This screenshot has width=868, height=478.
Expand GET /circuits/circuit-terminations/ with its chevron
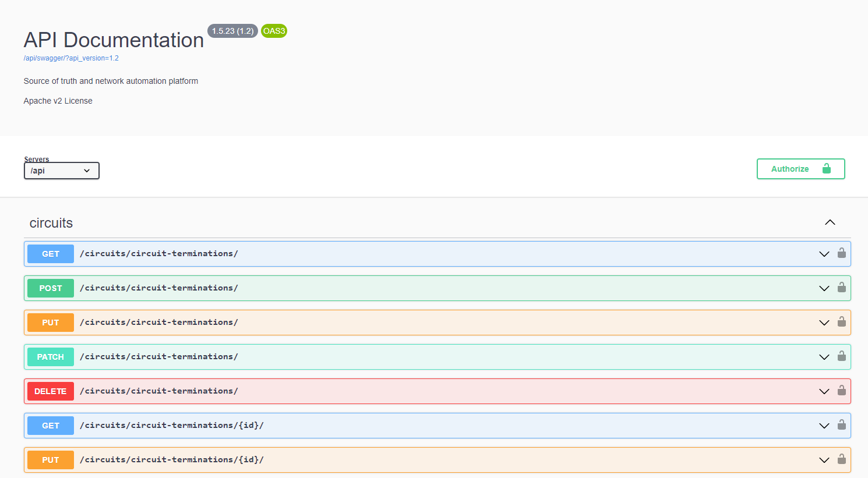tap(824, 254)
